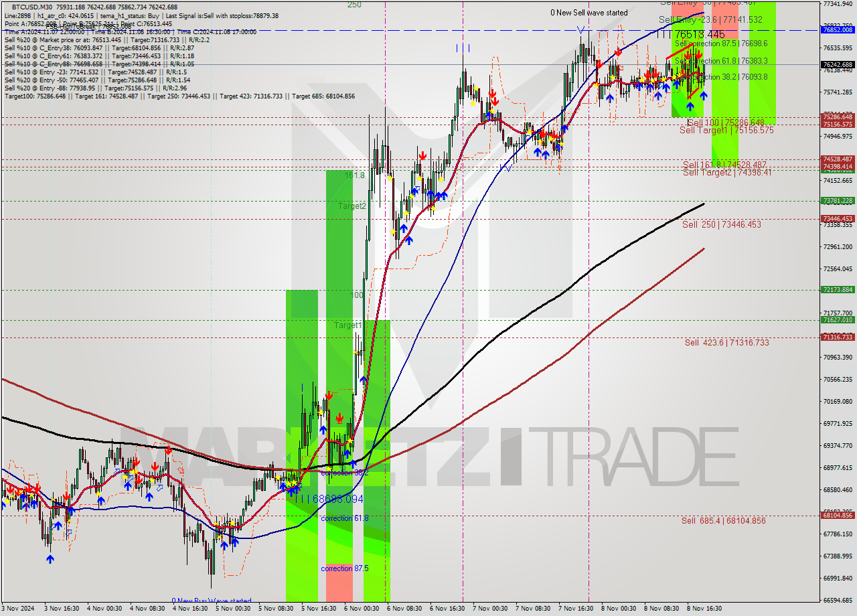
Task: Click the '| | | 76513.445' wave label
Action: click(690, 34)
